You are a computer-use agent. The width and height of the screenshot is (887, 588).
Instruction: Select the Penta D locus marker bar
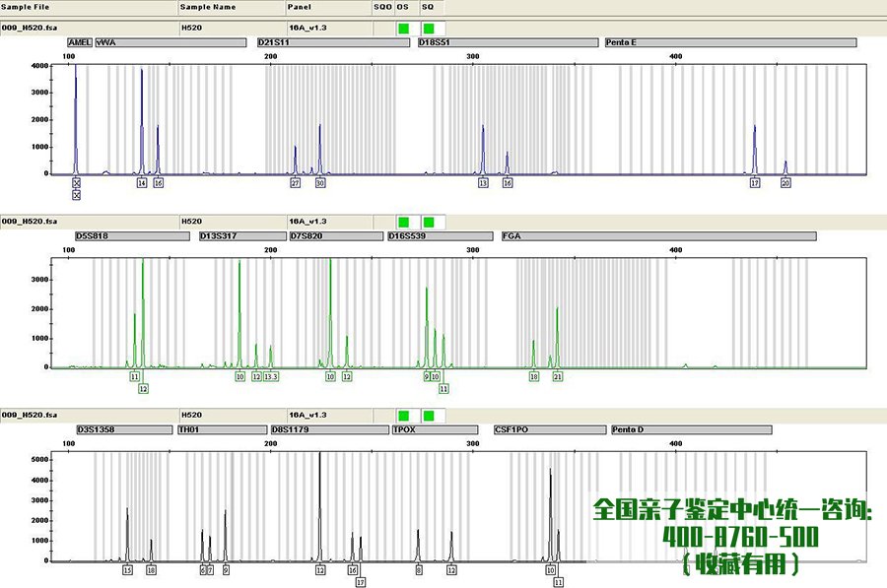click(x=691, y=429)
